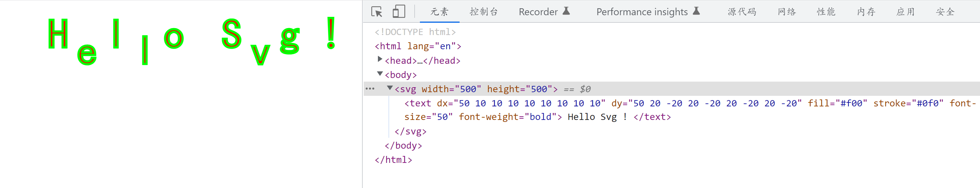Open the 元素 (Elements) tab
Viewport: 980px width, 188px height.
point(439,12)
